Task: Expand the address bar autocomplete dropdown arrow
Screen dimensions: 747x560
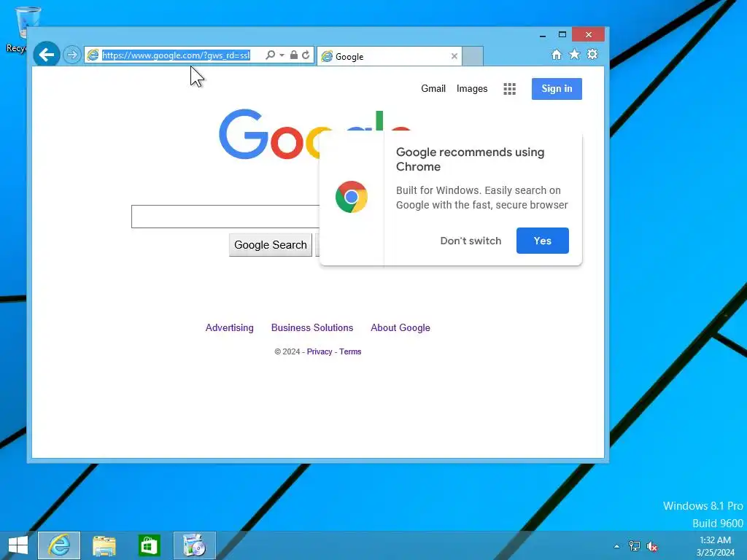Action: tap(282, 55)
